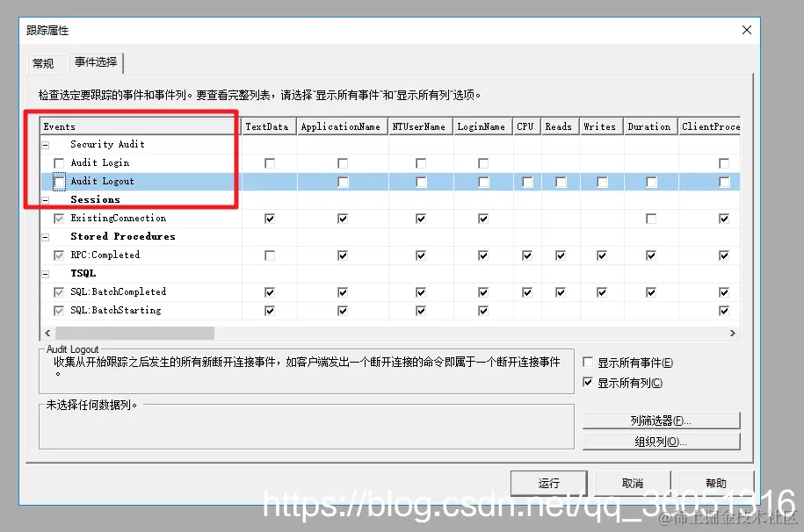Click the CPU column header
Viewport: 804px width, 532px height.
(x=527, y=126)
